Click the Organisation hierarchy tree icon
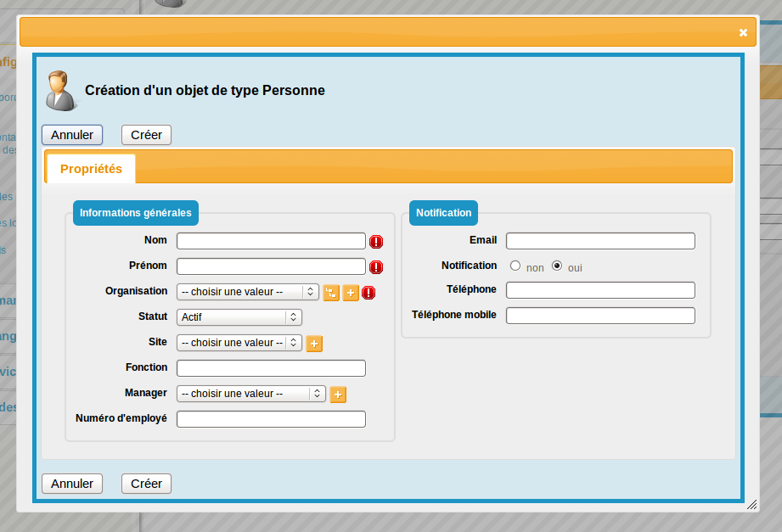This screenshot has width=782, height=532. 331,293
